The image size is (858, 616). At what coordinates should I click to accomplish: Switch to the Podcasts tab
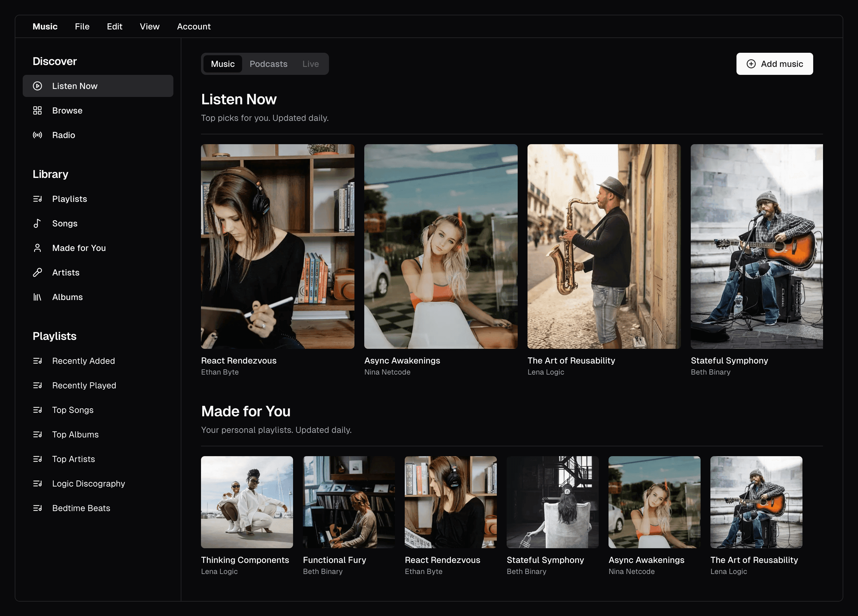pyautogui.click(x=268, y=64)
